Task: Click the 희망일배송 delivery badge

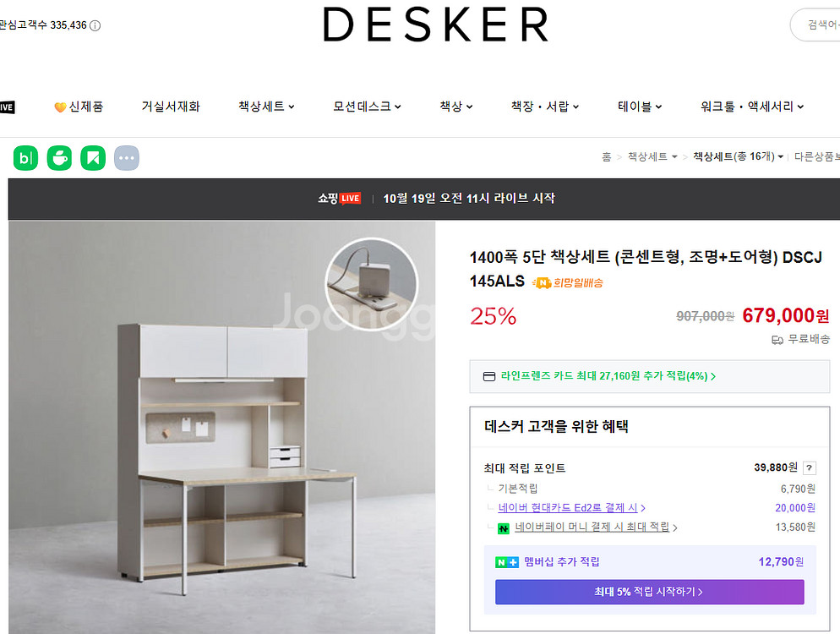Action: [567, 282]
